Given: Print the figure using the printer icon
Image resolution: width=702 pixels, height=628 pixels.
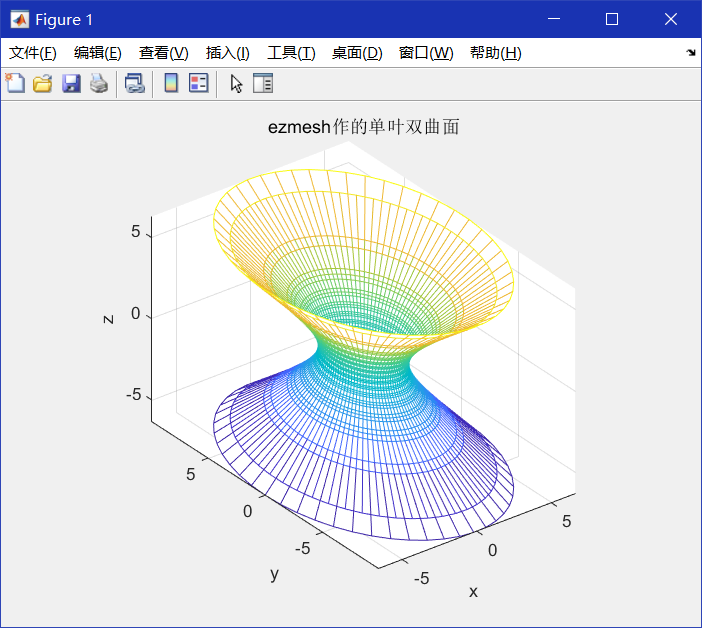Looking at the screenshot, I should pos(98,83).
